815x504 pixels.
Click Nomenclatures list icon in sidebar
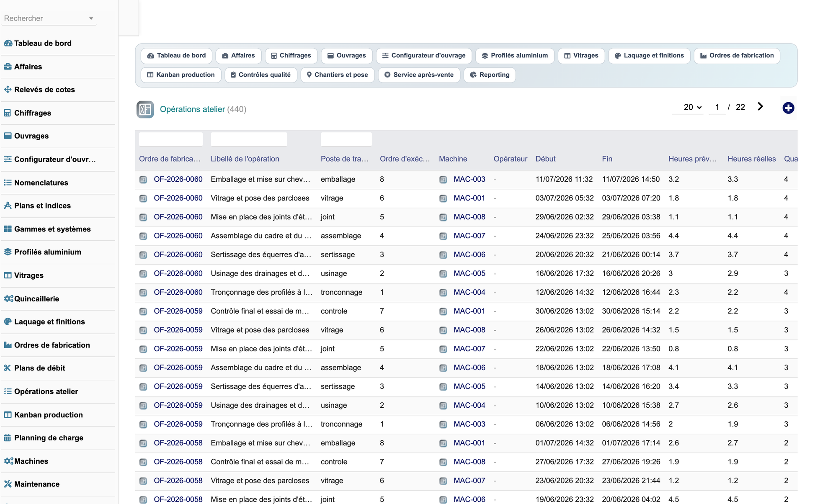8,183
